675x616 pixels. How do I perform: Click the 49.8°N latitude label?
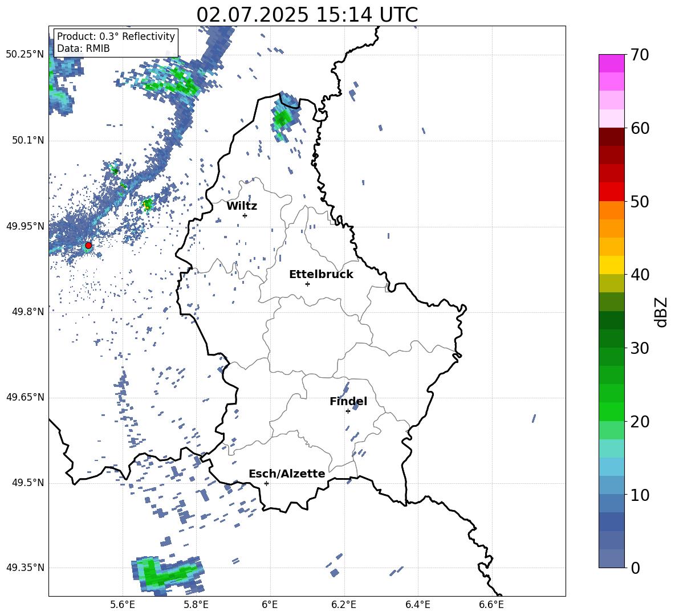[x=28, y=312]
